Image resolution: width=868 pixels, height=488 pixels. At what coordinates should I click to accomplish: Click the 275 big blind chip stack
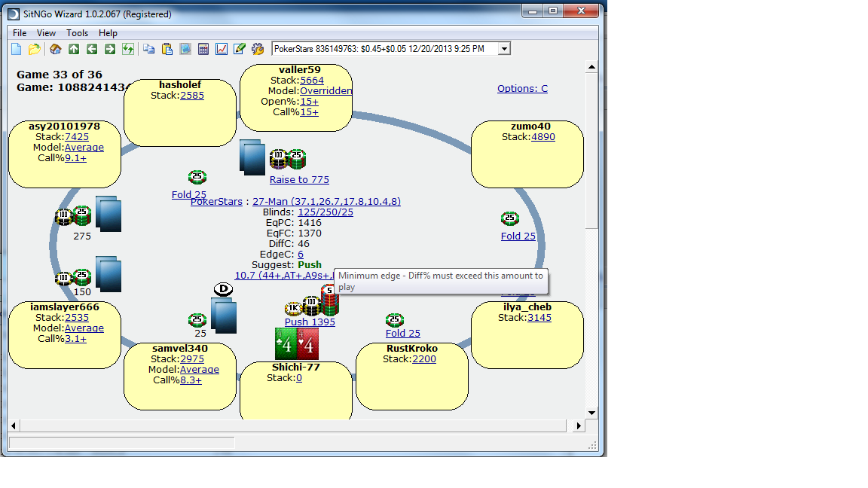click(72, 216)
